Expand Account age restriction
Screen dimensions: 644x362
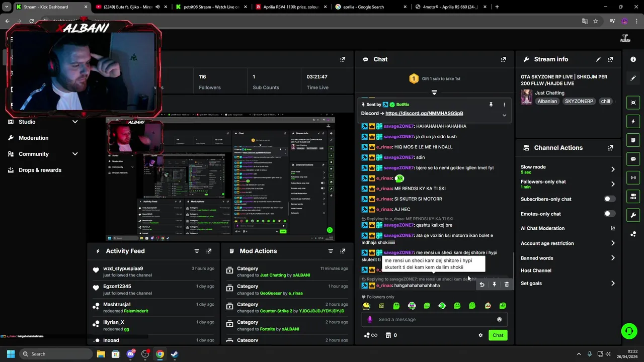613,243
